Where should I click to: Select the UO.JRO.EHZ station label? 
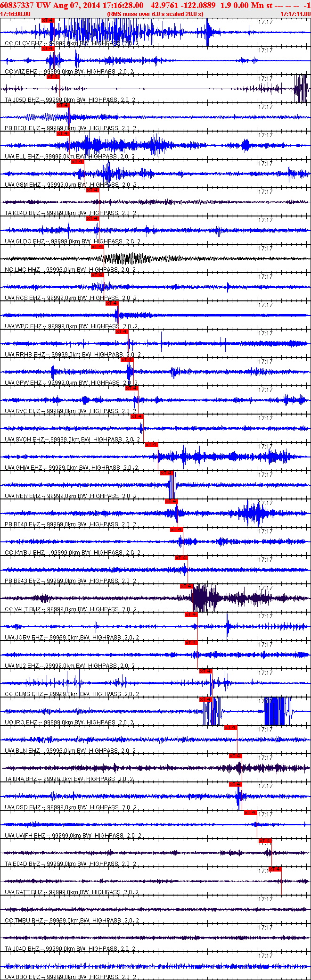(70, 723)
